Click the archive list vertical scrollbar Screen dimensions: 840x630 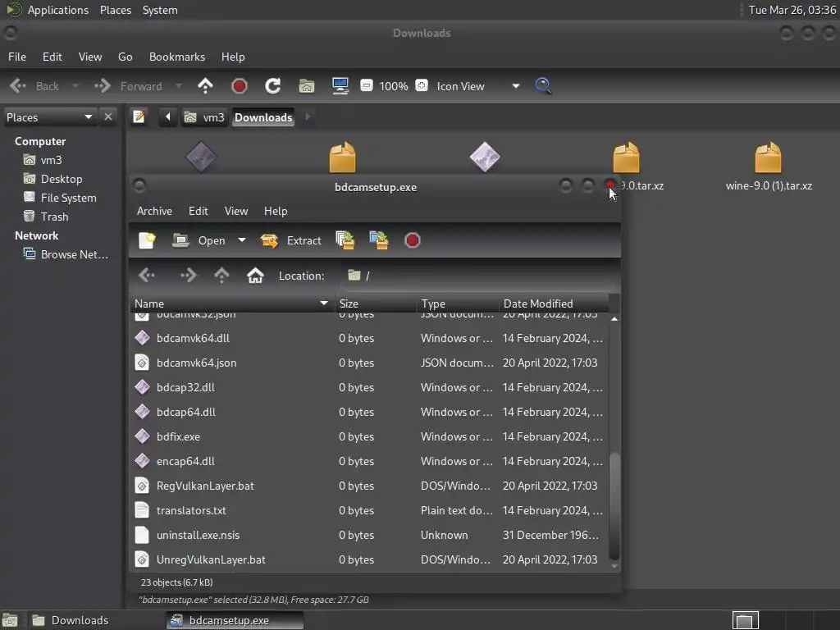click(614, 506)
